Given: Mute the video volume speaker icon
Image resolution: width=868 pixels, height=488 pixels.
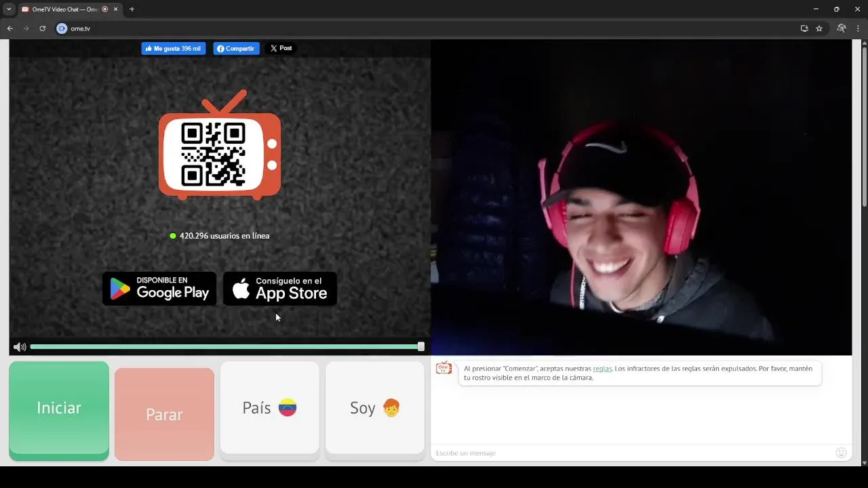Looking at the screenshot, I should pyautogui.click(x=20, y=347).
